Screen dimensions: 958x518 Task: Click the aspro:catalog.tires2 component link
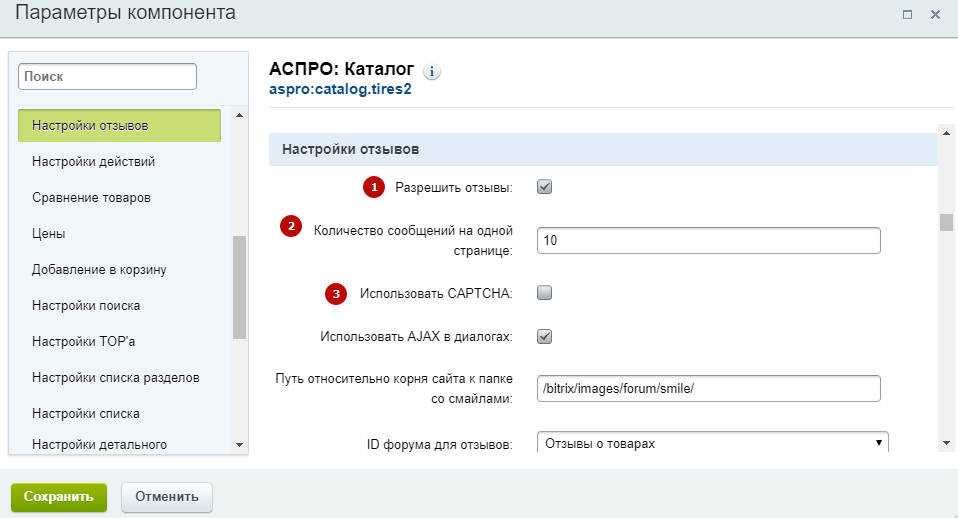pyautogui.click(x=340, y=89)
